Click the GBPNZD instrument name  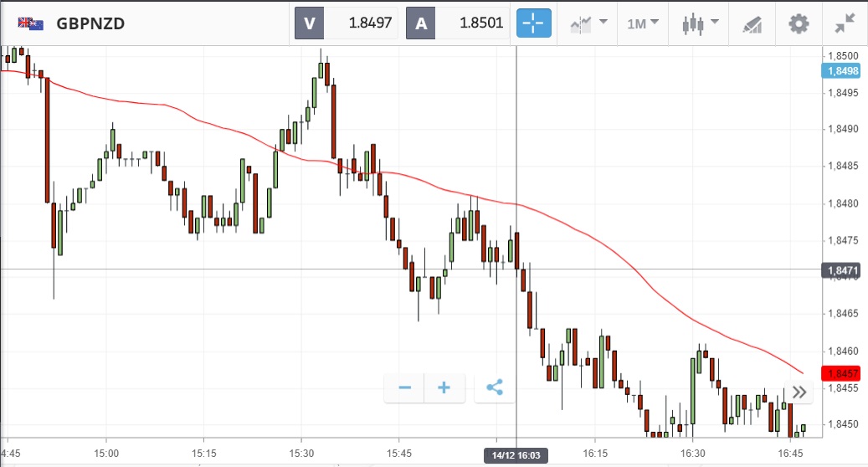[90, 23]
